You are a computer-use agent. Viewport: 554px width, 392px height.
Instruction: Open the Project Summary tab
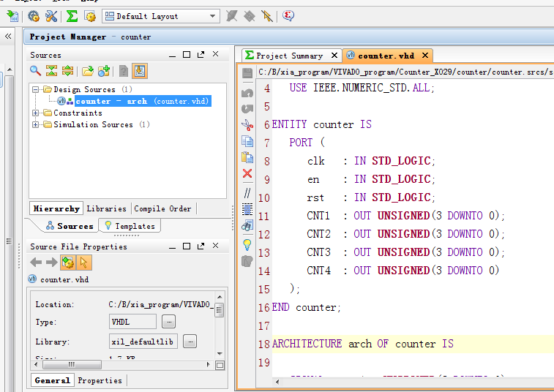pyautogui.click(x=290, y=56)
